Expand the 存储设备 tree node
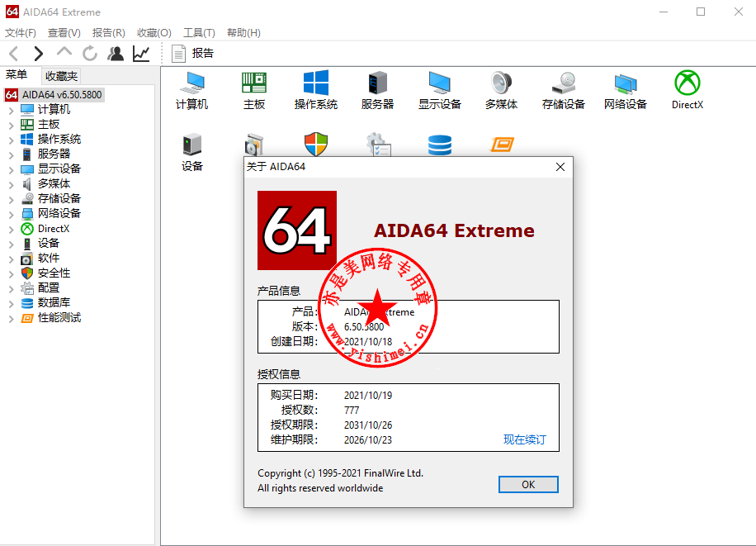This screenshot has height=546, width=756. 11,199
